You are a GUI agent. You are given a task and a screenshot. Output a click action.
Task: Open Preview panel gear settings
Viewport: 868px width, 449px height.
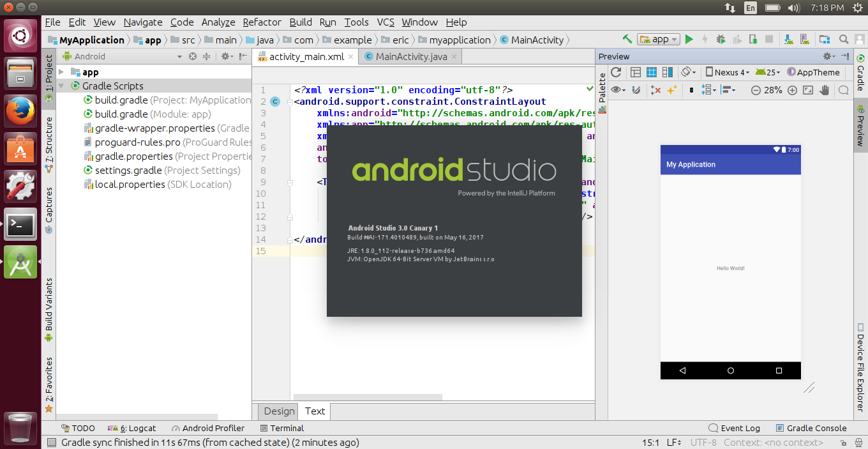point(828,56)
